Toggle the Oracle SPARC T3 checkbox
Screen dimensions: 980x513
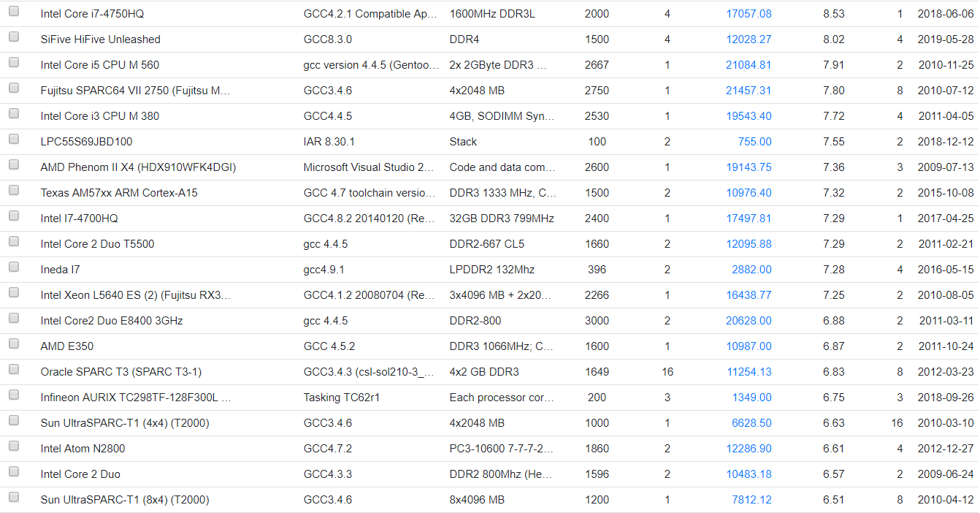point(14,370)
